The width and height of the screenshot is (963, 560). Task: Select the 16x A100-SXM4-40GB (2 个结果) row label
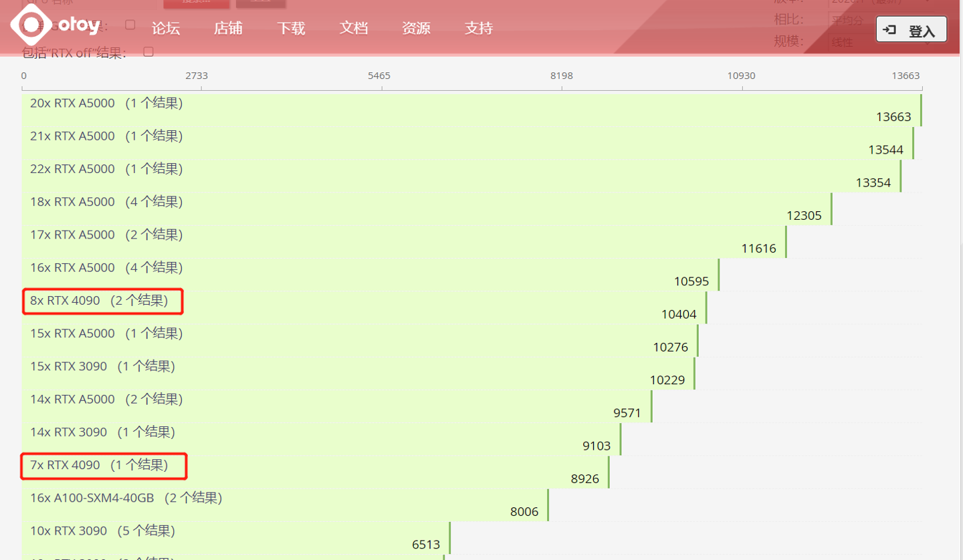(126, 497)
